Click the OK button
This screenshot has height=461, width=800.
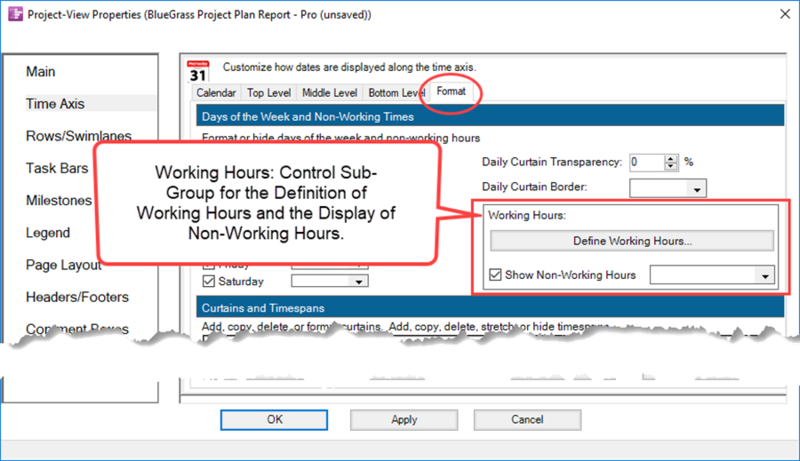(x=274, y=420)
